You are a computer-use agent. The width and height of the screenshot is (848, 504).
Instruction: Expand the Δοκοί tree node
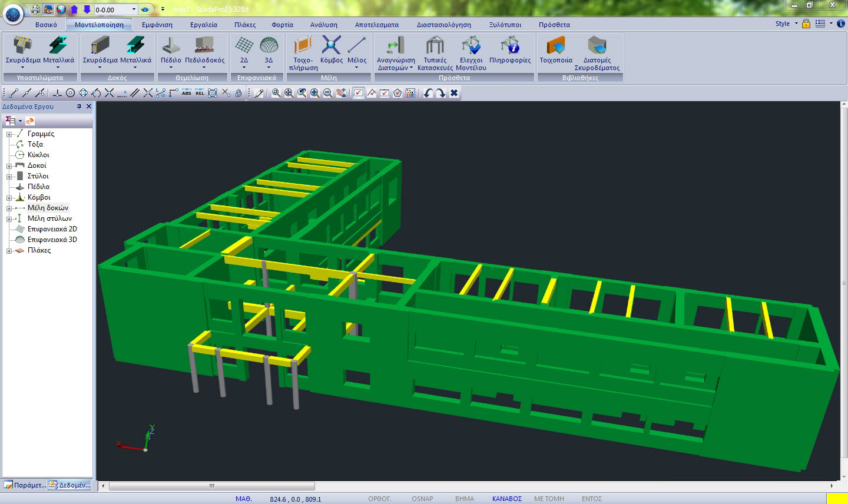(x=9, y=166)
